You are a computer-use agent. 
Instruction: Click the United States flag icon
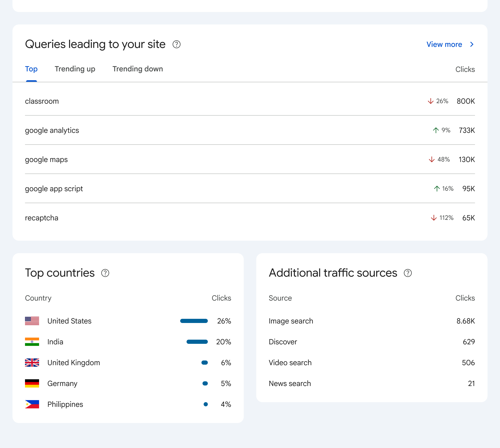32,321
